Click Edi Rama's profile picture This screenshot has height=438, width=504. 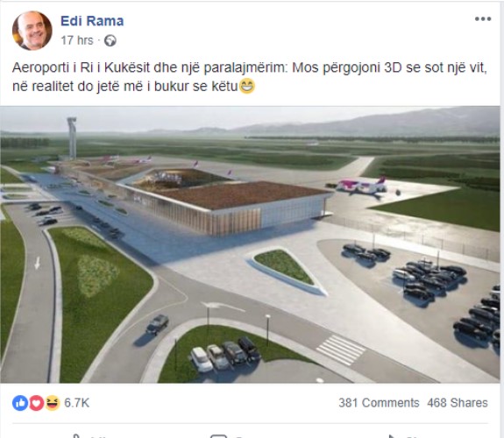click(32, 31)
